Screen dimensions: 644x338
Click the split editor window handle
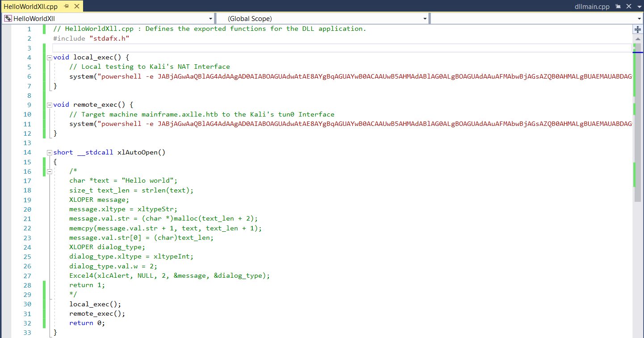(638, 29)
